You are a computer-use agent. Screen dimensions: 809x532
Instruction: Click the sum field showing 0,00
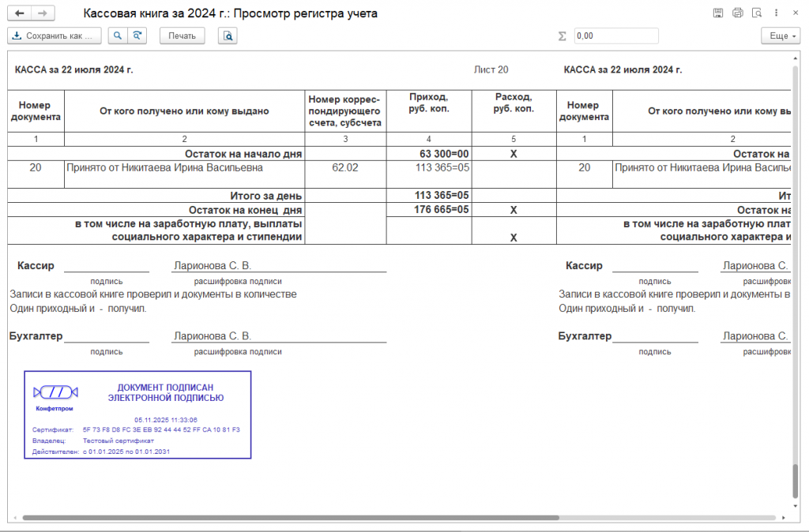point(616,36)
